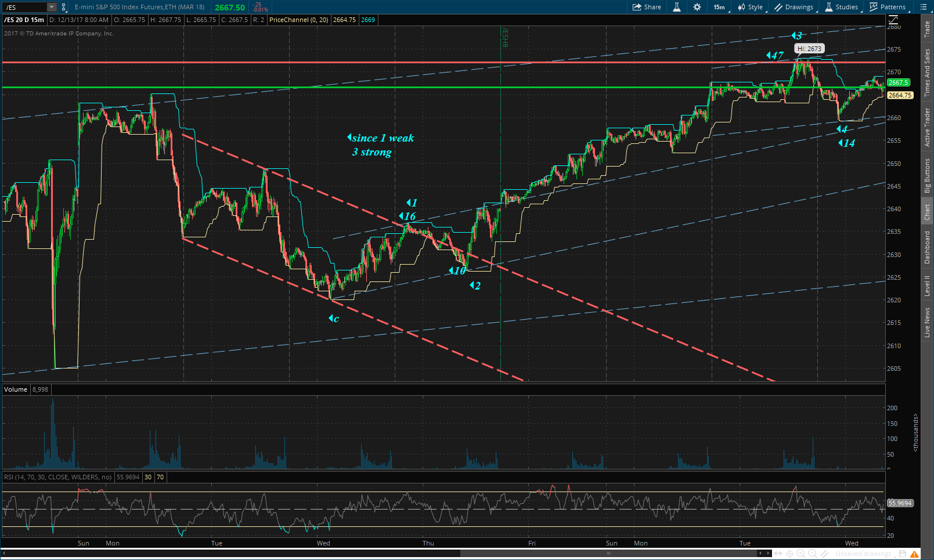The image size is (934, 560).
Task: Click the 'since 1 weak 3 strong' annotation
Action: pyautogui.click(x=381, y=145)
